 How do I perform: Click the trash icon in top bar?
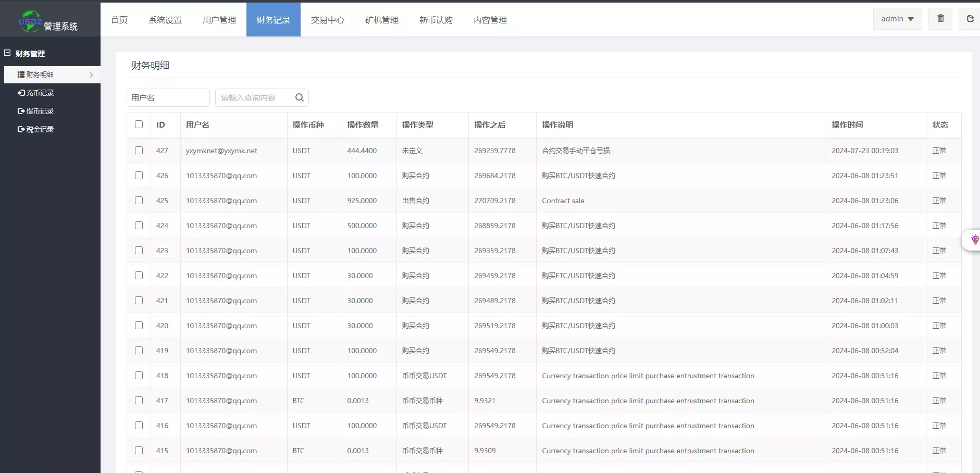pos(940,19)
